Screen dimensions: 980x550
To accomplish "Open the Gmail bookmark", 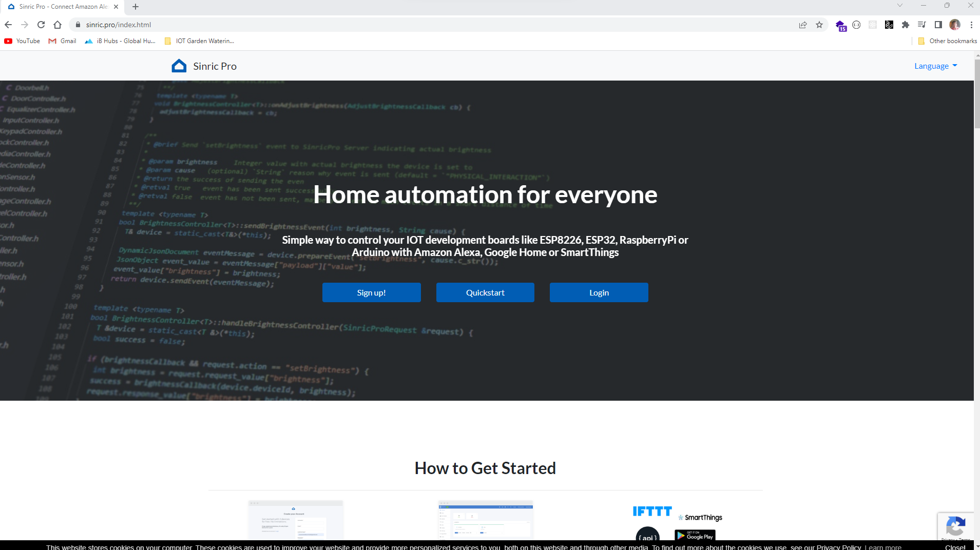I will point(62,41).
